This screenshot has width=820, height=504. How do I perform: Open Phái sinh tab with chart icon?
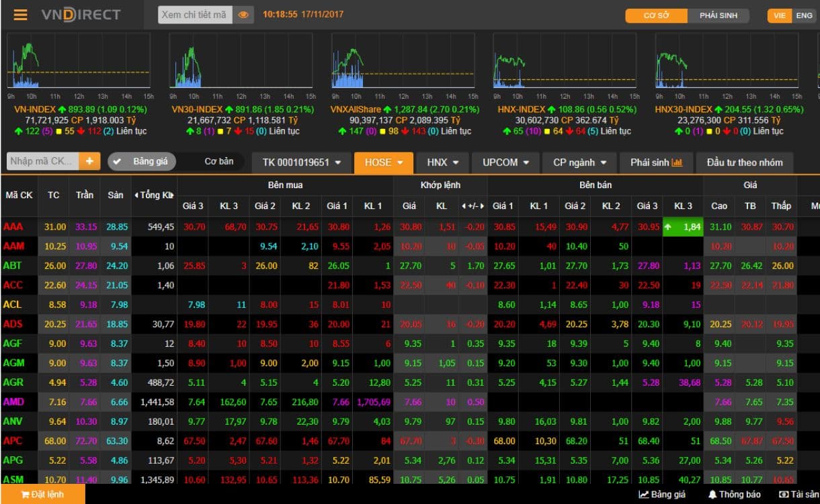click(656, 163)
